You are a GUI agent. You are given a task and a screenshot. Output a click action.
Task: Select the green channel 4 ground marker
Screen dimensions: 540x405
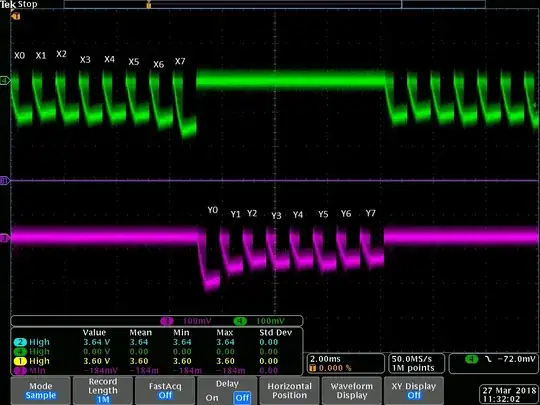pos(5,81)
